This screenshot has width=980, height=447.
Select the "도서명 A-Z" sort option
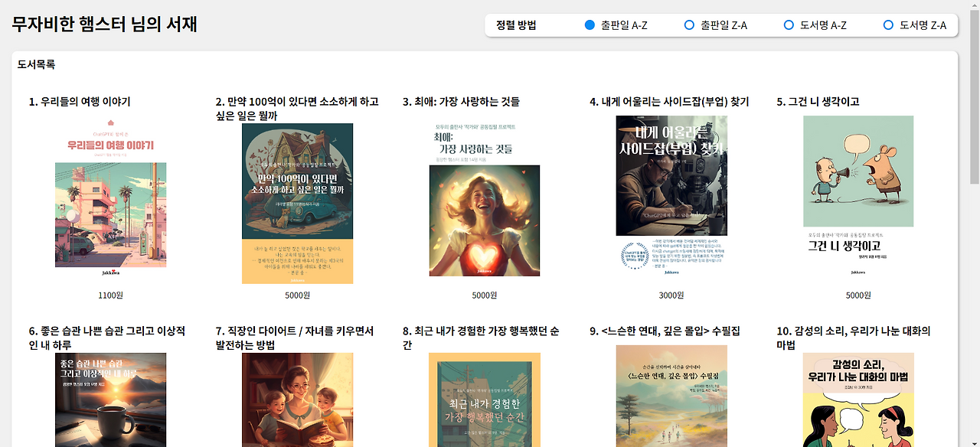pos(789,24)
